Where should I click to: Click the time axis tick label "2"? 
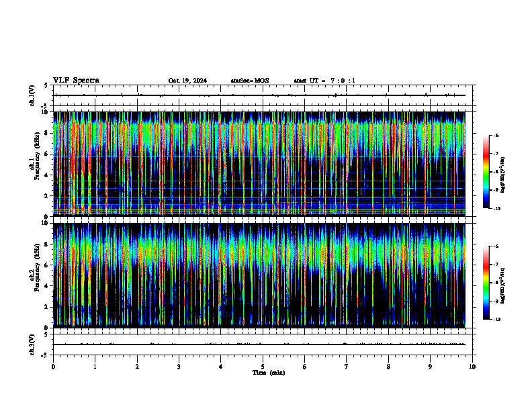(137, 367)
